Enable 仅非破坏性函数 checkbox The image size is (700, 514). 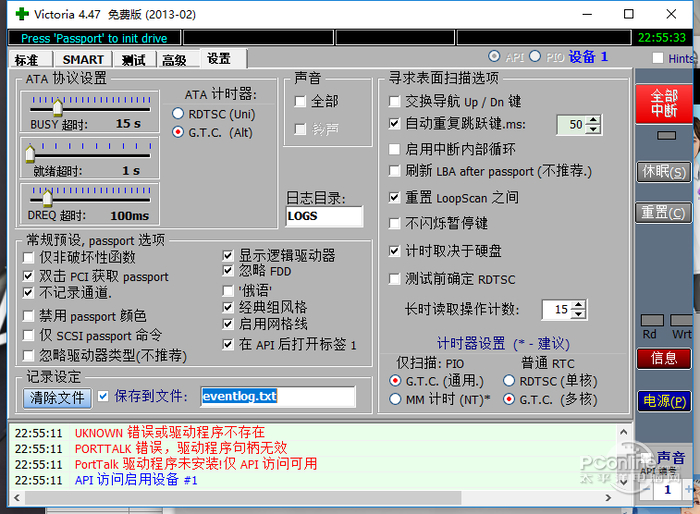click(x=29, y=257)
